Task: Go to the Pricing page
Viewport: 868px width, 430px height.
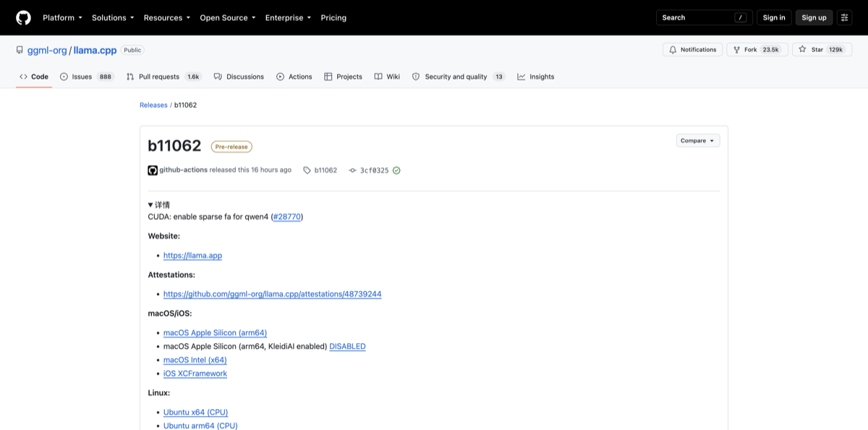Action: (x=333, y=17)
